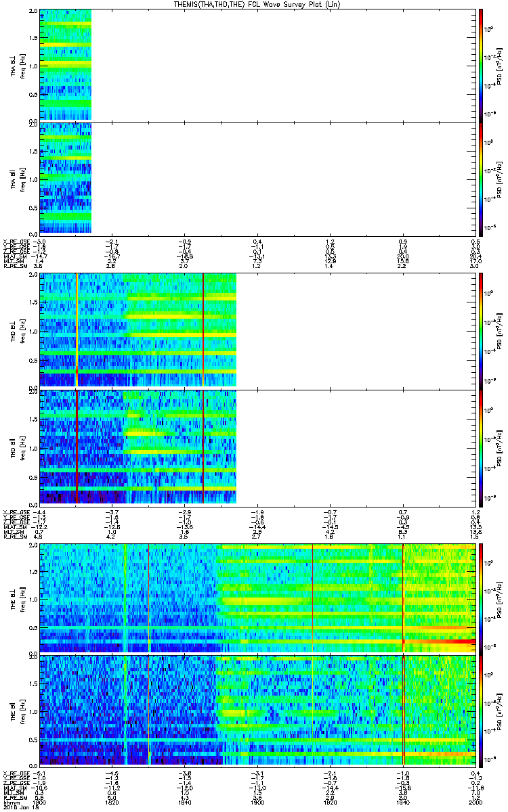508x812 pixels.
Task: Click the first red spike in THD B⊥ panel
Action: point(77,330)
